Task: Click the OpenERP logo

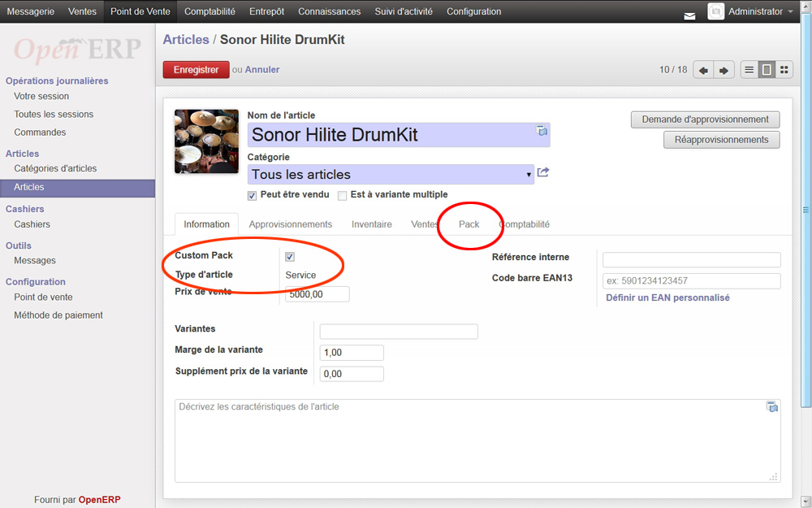Action: coord(77,50)
